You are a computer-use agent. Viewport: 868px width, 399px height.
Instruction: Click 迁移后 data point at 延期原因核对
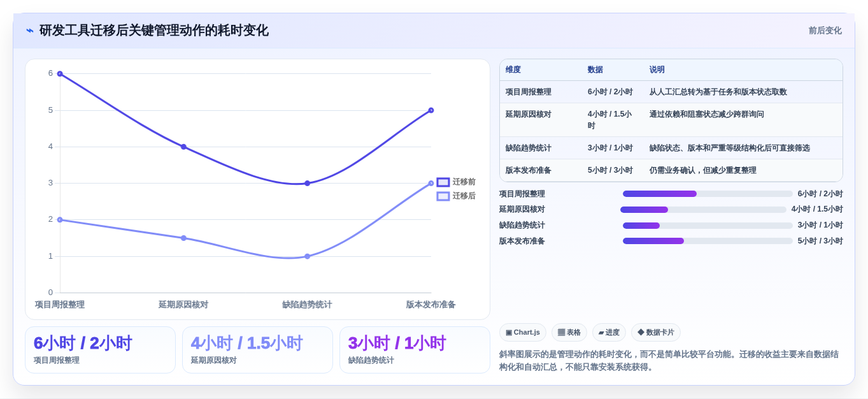pos(183,238)
